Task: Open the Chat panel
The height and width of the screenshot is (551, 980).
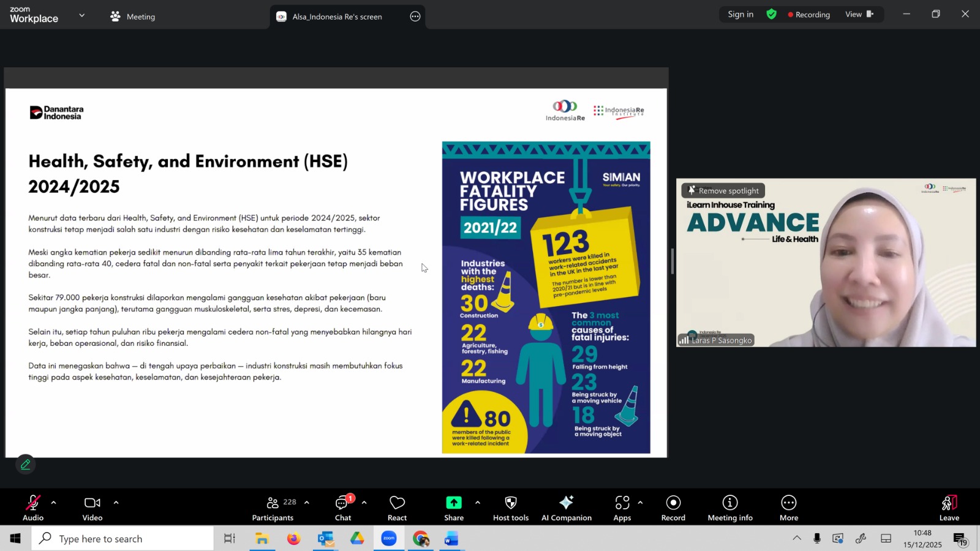Action: [342, 508]
